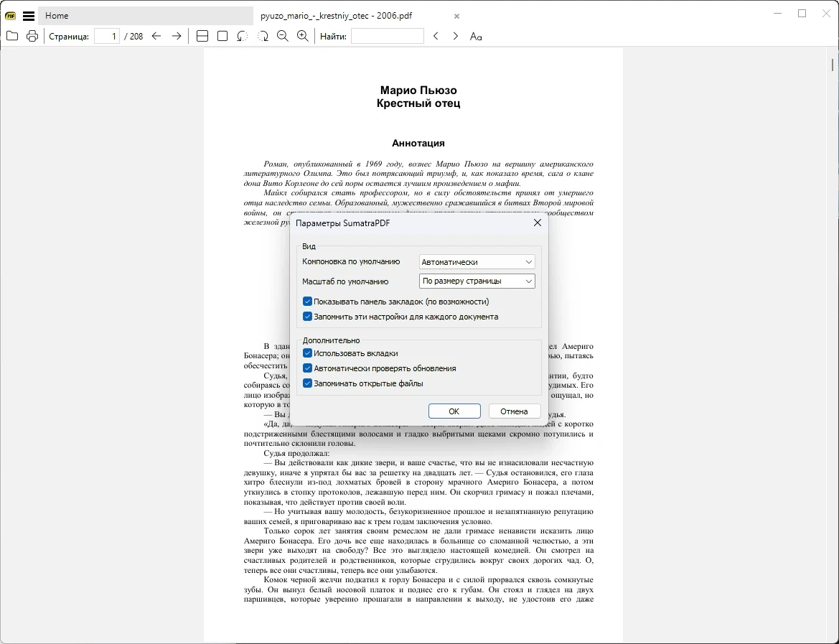Click the Аннотация heading in document
This screenshot has height=644, width=839.
pyautogui.click(x=418, y=143)
